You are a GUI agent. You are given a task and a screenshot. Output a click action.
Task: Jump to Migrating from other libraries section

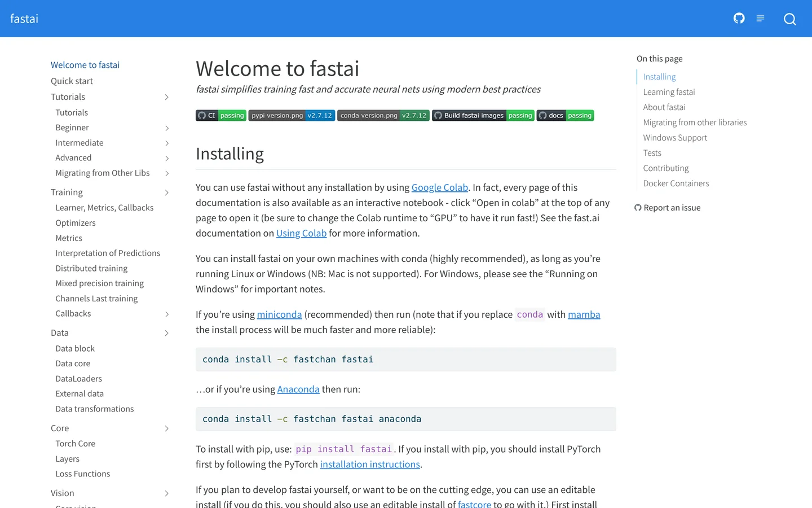(x=695, y=122)
